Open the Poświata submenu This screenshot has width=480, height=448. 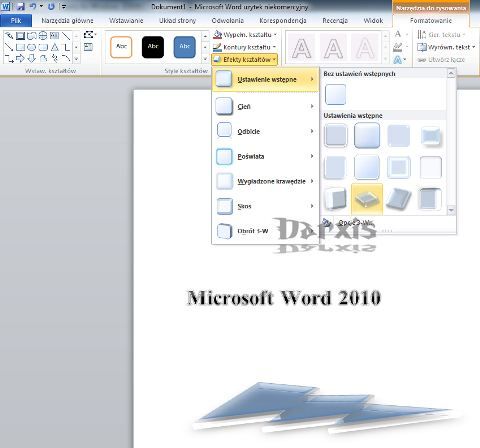[265, 156]
